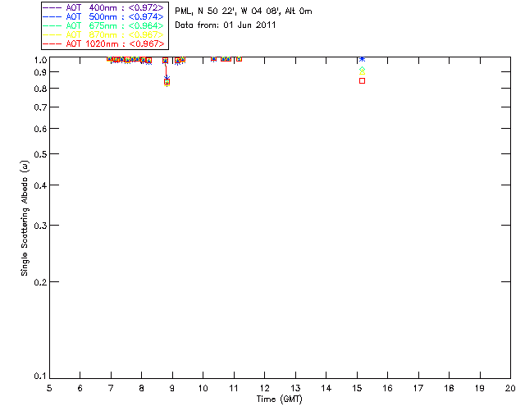
Task: Click the y-axis tick label 0.2
Action: [x=40, y=282]
